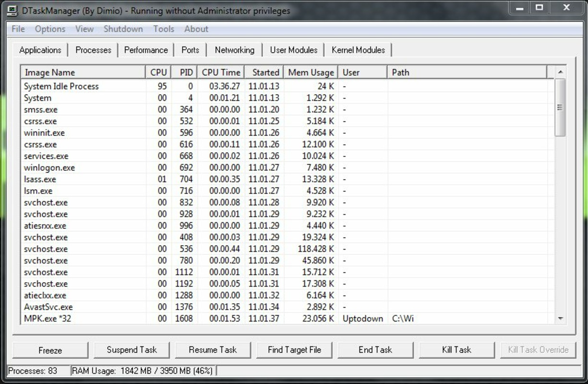Go to the Networking tab

coord(235,50)
